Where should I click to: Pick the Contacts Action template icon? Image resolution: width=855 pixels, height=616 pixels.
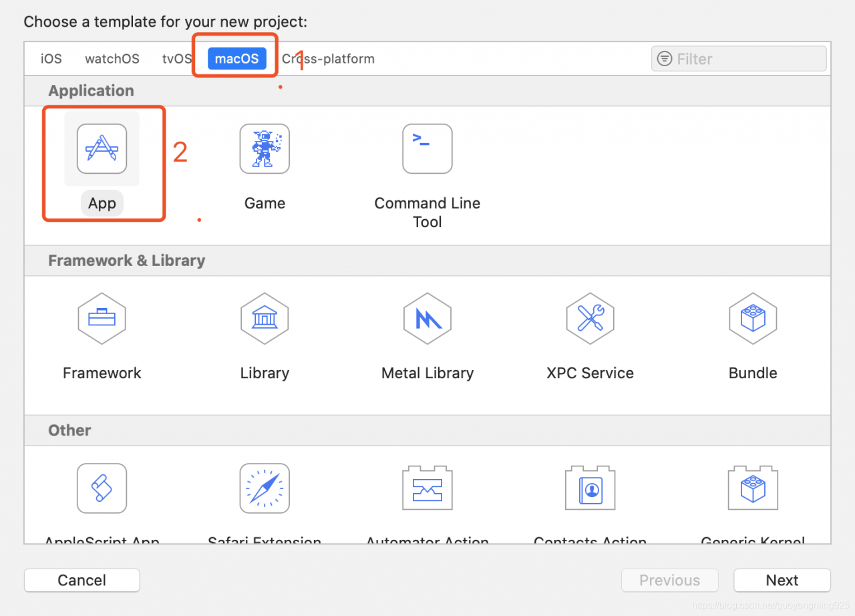click(590, 488)
